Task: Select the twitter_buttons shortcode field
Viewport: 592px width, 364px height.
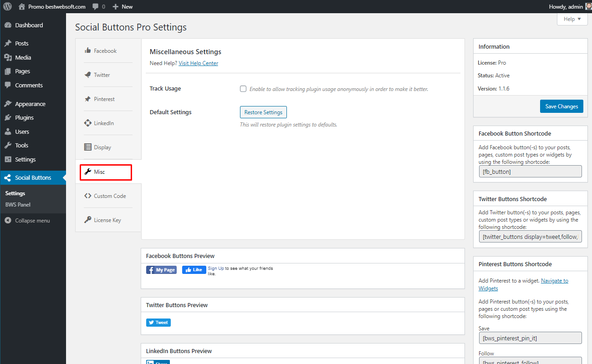Action: [x=530, y=237]
